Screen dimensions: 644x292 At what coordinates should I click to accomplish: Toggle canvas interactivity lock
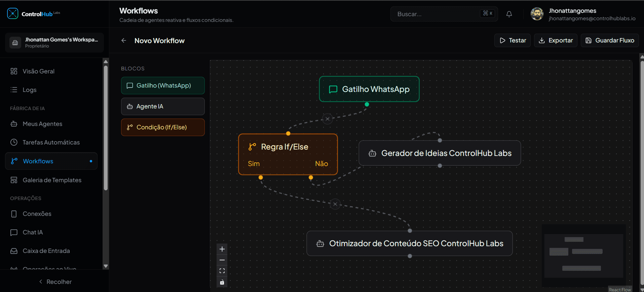click(222, 282)
